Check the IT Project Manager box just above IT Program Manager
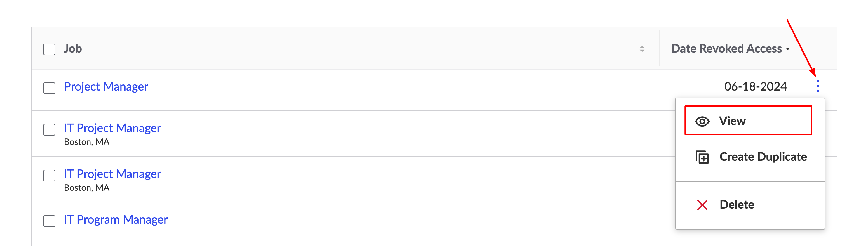The image size is (868, 246). pos(49,176)
